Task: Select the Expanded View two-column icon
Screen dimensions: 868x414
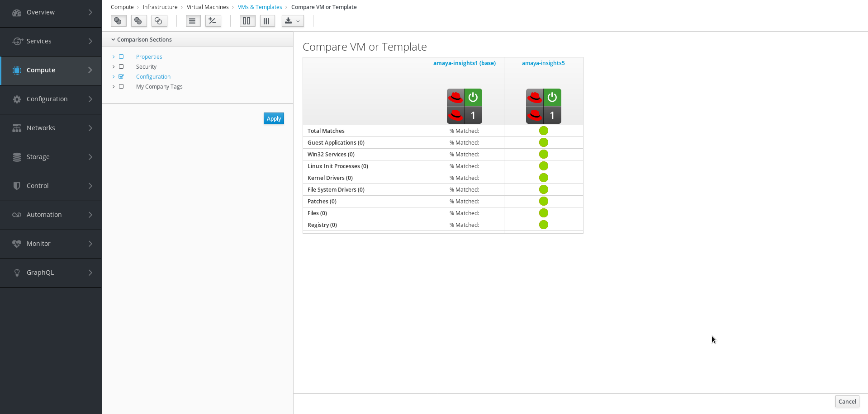Action: point(247,21)
